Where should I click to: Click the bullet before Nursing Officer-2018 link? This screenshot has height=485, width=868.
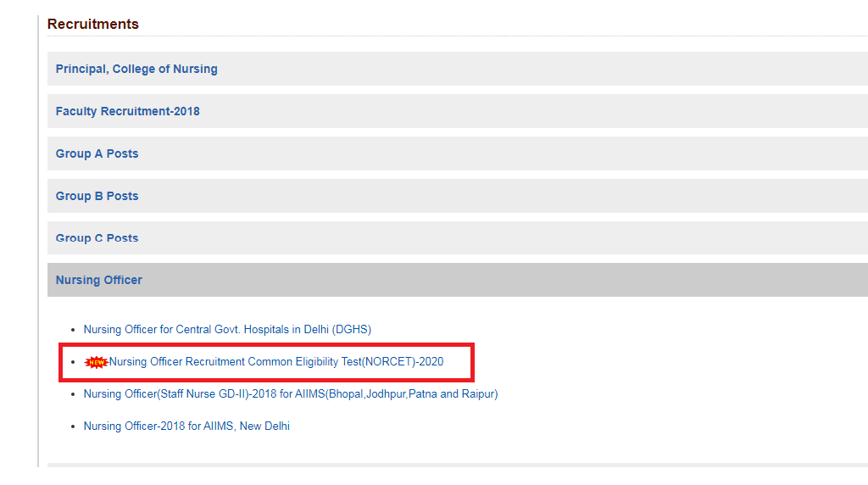pyautogui.click(x=73, y=426)
